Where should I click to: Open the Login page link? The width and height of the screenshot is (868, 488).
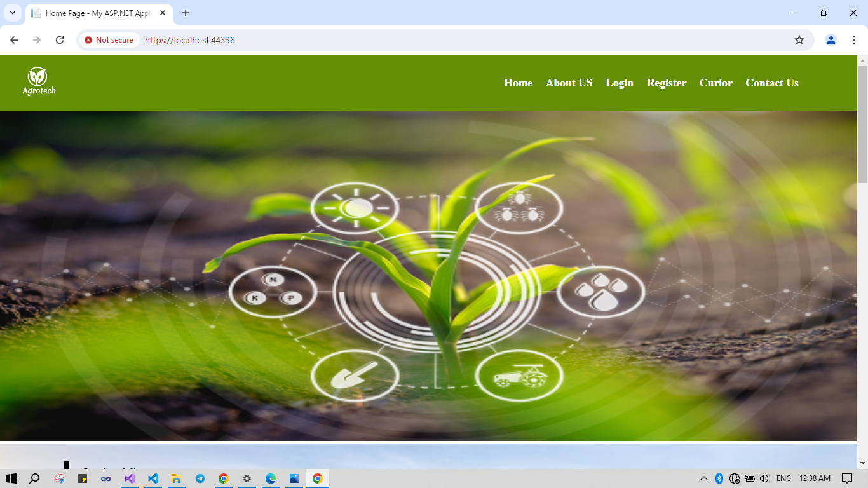point(619,83)
